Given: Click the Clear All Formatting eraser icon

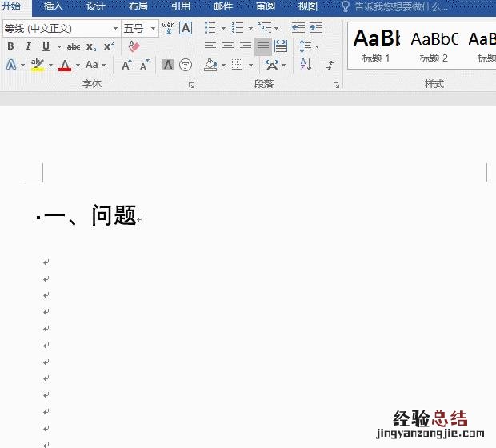Looking at the screenshot, I should point(134,46).
